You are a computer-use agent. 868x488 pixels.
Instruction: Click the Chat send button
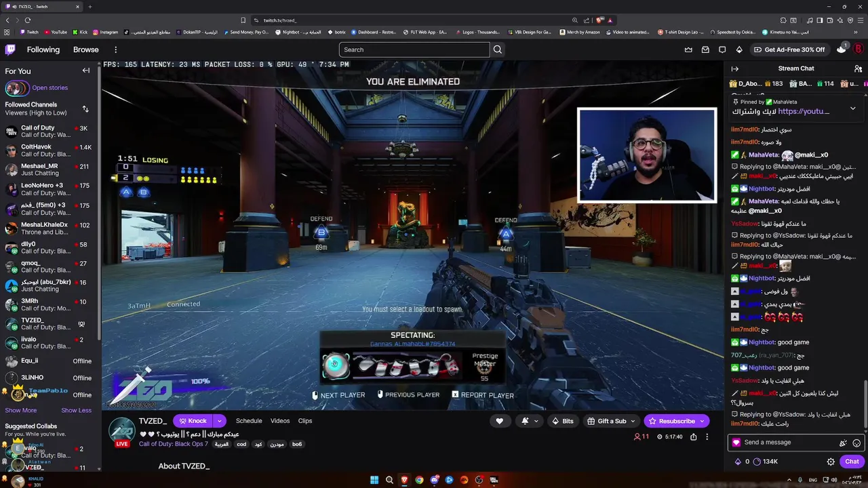[x=852, y=462]
